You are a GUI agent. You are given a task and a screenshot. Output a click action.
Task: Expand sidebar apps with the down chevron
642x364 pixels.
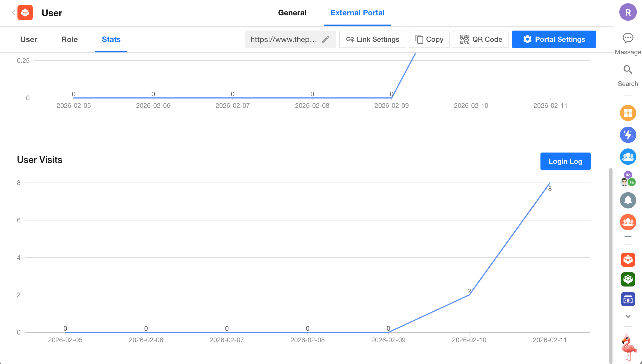pyautogui.click(x=628, y=317)
